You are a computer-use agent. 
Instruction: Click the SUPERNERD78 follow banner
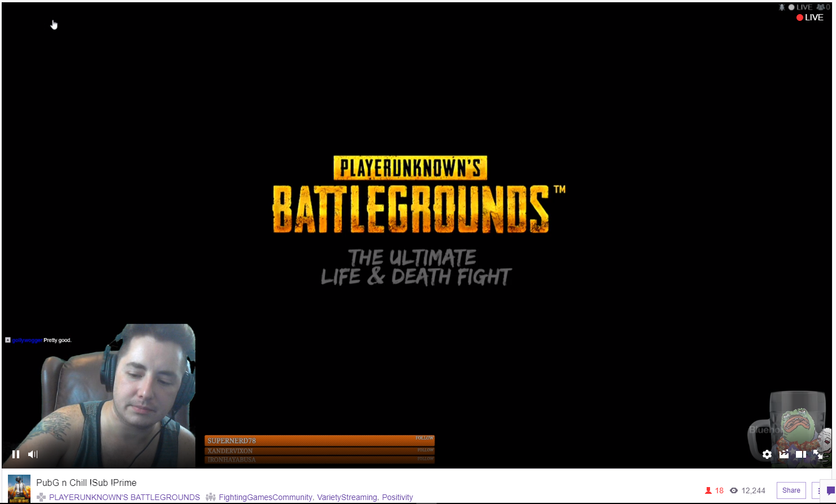(x=320, y=440)
